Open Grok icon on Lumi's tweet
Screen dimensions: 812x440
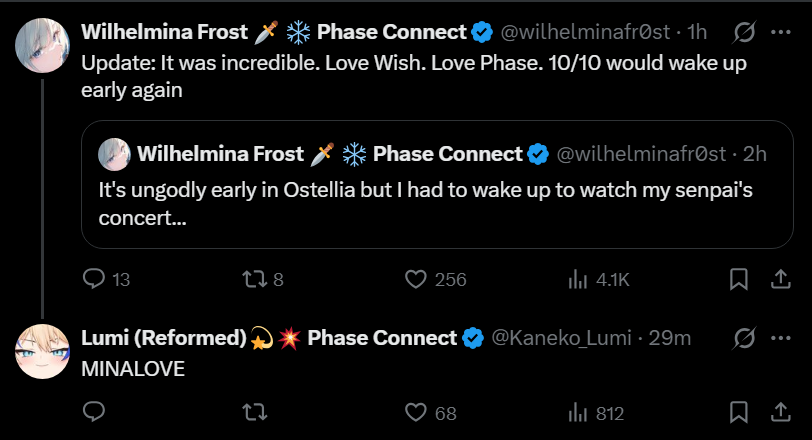743,338
